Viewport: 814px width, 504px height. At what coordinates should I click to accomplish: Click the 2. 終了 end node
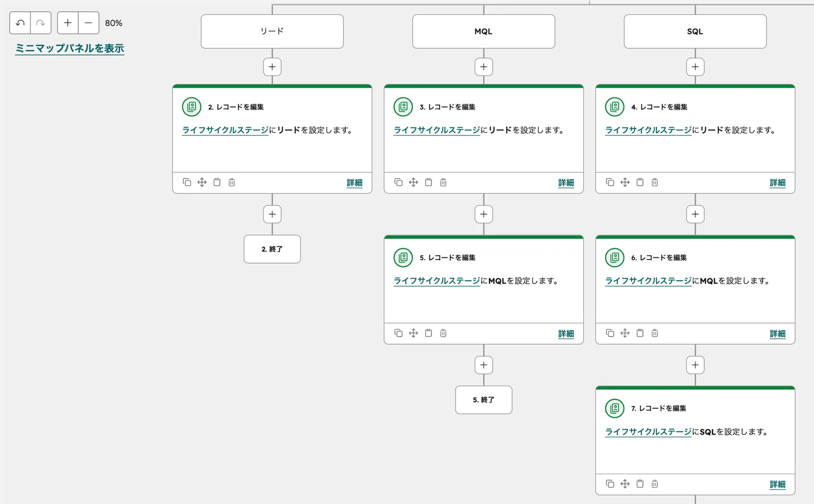pyautogui.click(x=272, y=249)
